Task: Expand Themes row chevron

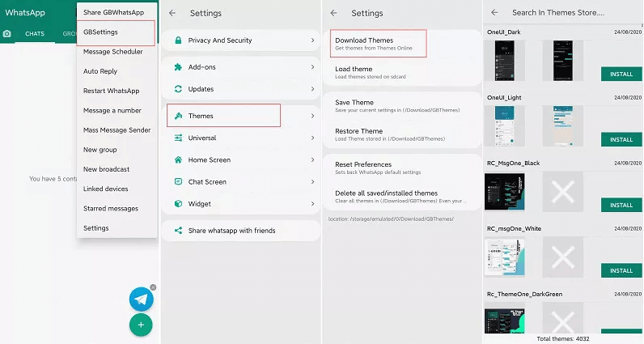Action: [312, 116]
